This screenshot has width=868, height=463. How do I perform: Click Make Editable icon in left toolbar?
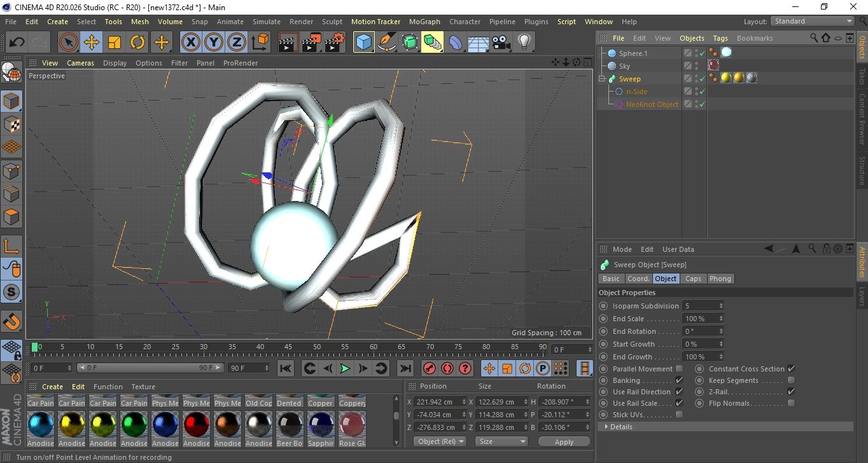[11, 74]
